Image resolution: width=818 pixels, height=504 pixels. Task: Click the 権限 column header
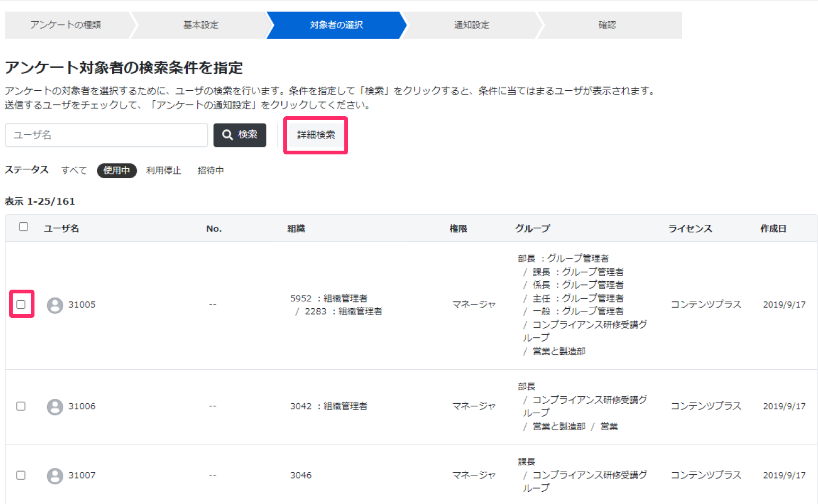(x=458, y=229)
